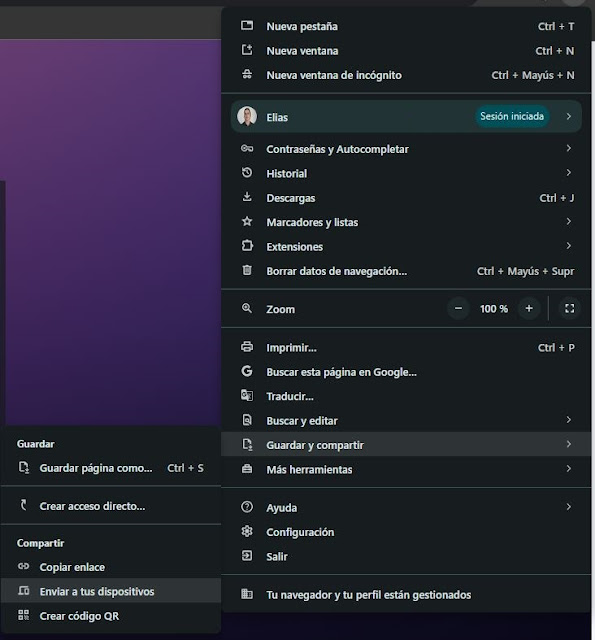Click the question mark icon beside Ayuda
Viewport: 595px width, 640px height.
[x=247, y=507]
